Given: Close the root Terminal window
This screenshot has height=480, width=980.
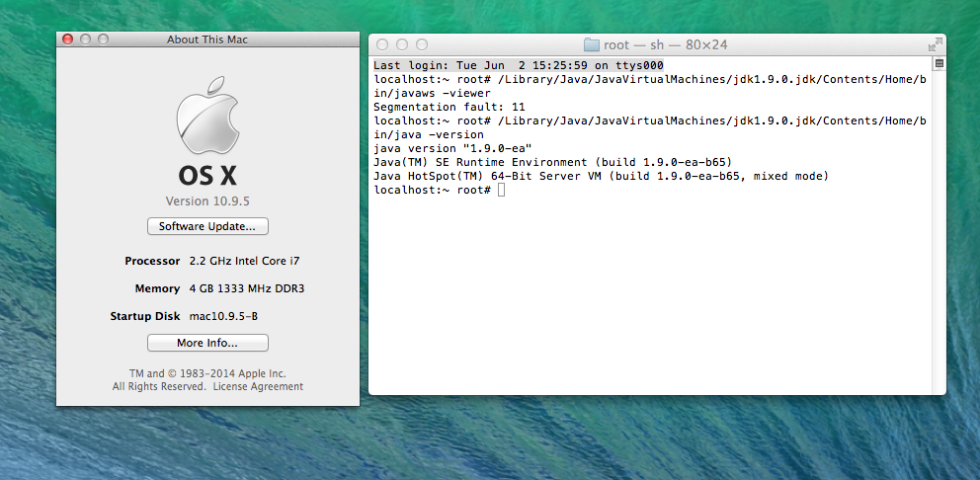Looking at the screenshot, I should [x=382, y=44].
